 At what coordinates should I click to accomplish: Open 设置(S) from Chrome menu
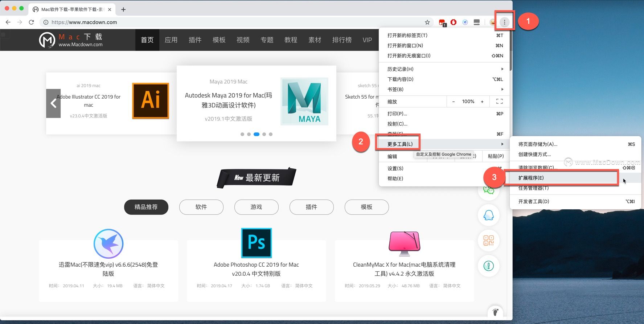(444, 168)
